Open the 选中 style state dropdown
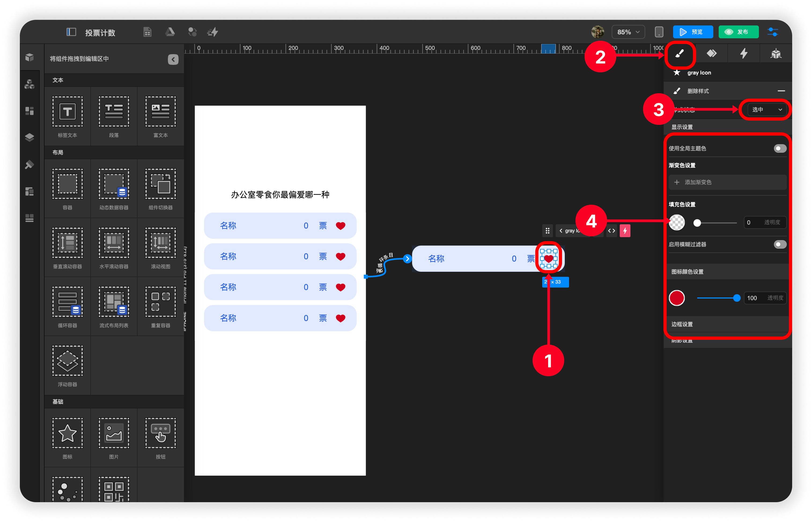812x522 pixels. (767, 110)
